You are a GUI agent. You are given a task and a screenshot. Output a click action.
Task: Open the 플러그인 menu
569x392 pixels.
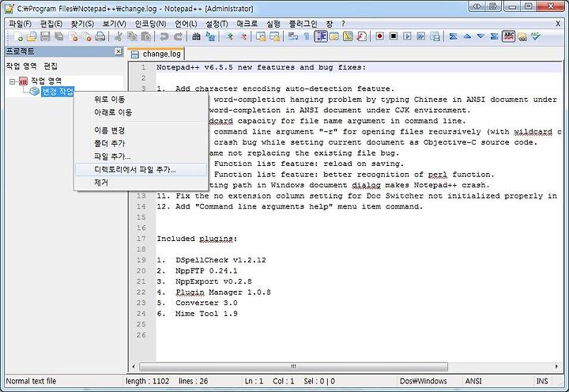coord(303,24)
